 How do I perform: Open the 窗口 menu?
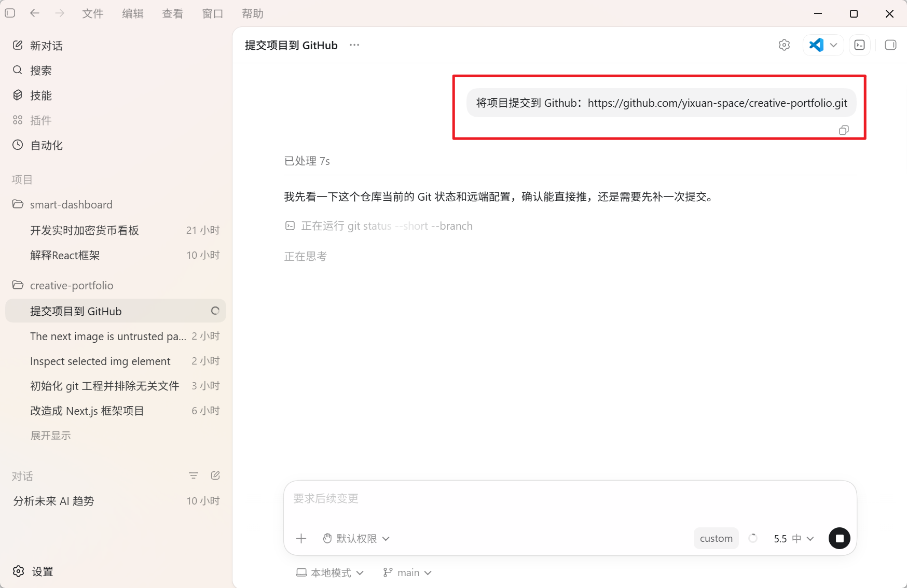213,13
